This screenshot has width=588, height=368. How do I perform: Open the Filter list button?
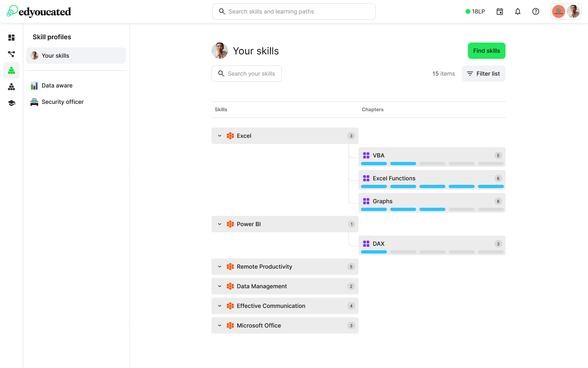(483, 74)
